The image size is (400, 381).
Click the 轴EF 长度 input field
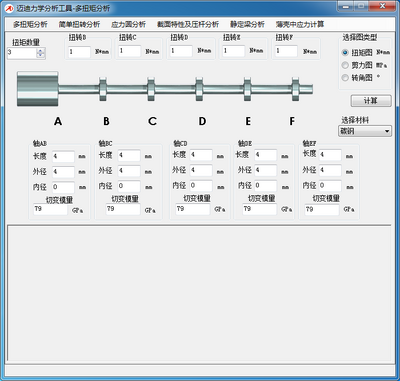coord(330,155)
